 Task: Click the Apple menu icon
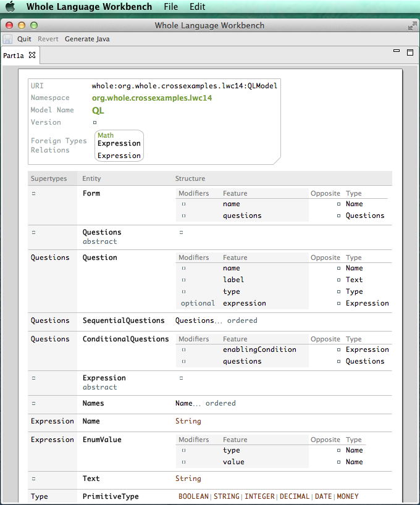(x=10, y=6)
